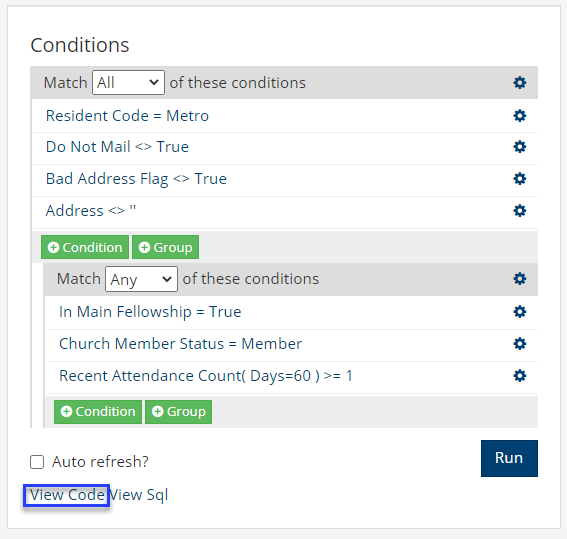Open gear options for Recent Attendance Count
567x539 pixels.
pos(520,376)
